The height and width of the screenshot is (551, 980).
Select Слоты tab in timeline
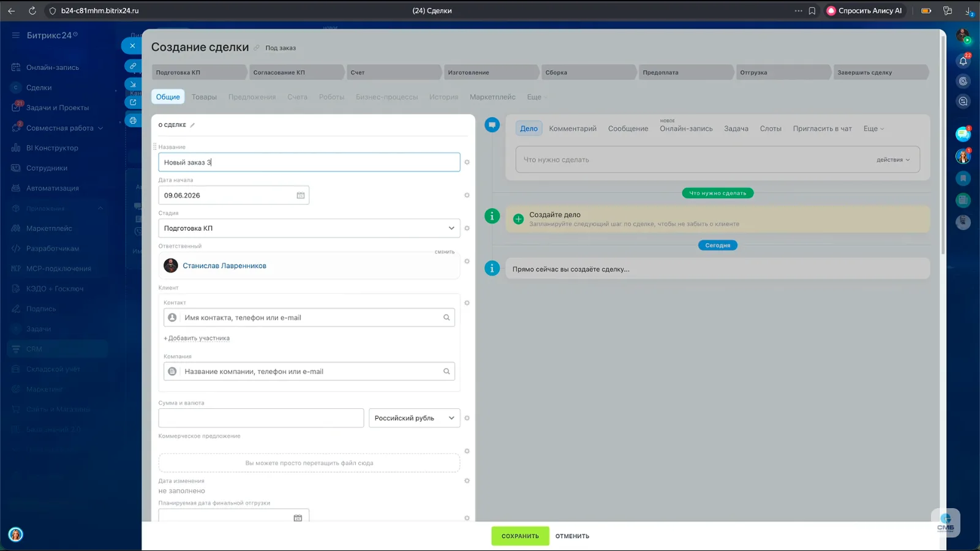[x=771, y=129]
